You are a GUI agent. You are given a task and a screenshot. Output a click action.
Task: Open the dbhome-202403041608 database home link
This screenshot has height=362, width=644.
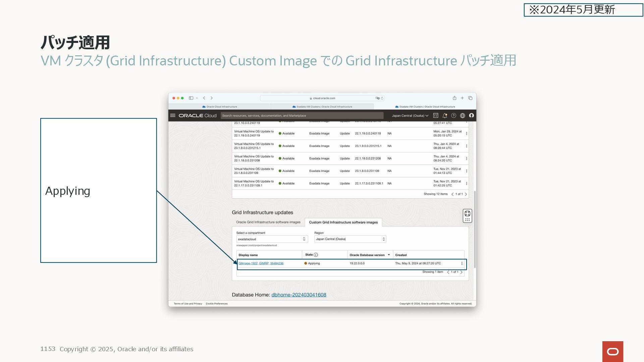[x=299, y=295]
